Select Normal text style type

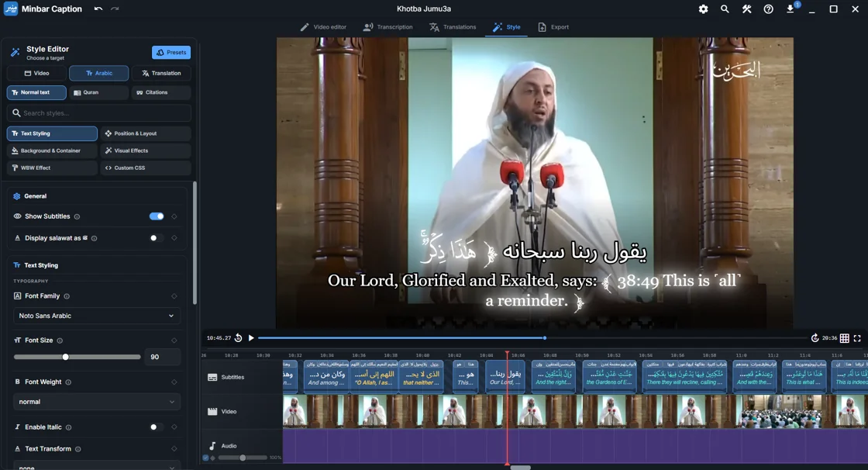coord(36,92)
